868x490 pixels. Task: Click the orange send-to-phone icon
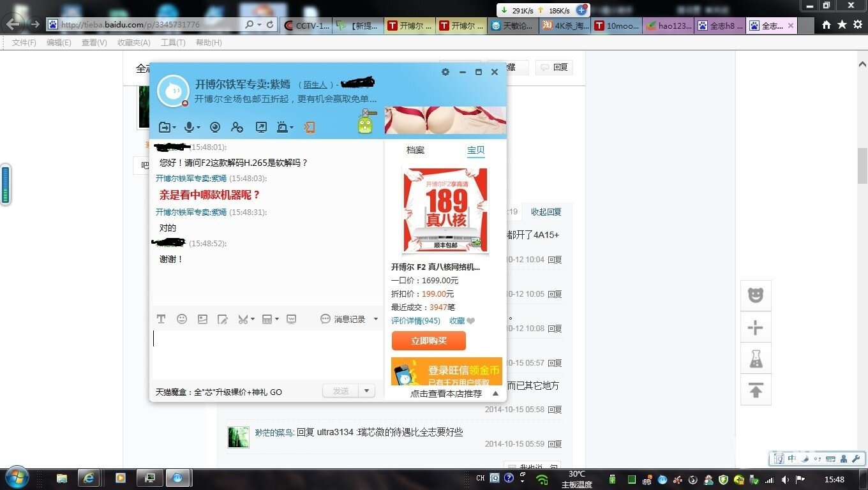309,127
